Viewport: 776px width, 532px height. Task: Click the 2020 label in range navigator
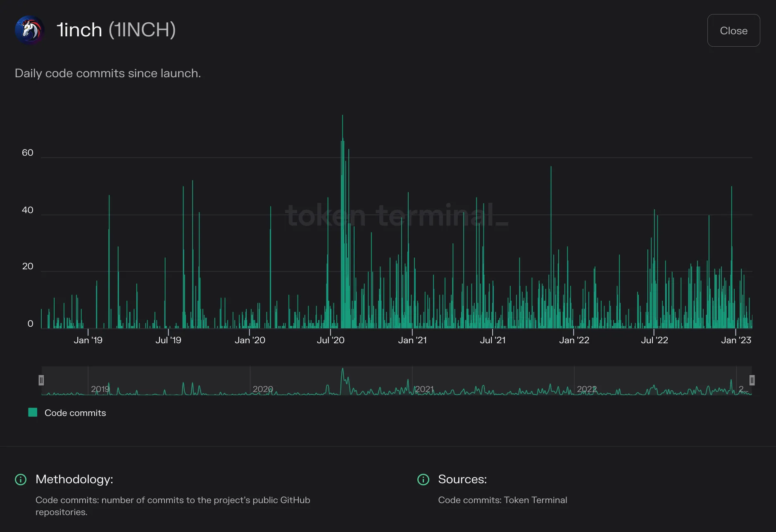tap(263, 389)
